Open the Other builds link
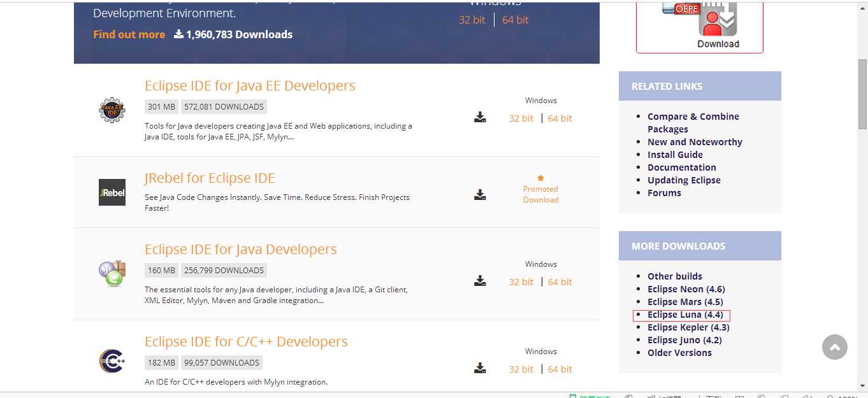868x398 pixels. [x=675, y=276]
